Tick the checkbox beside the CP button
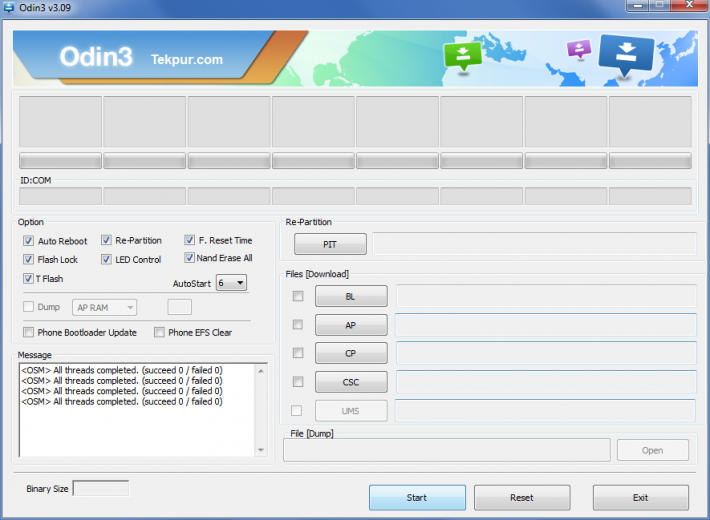 pos(298,353)
